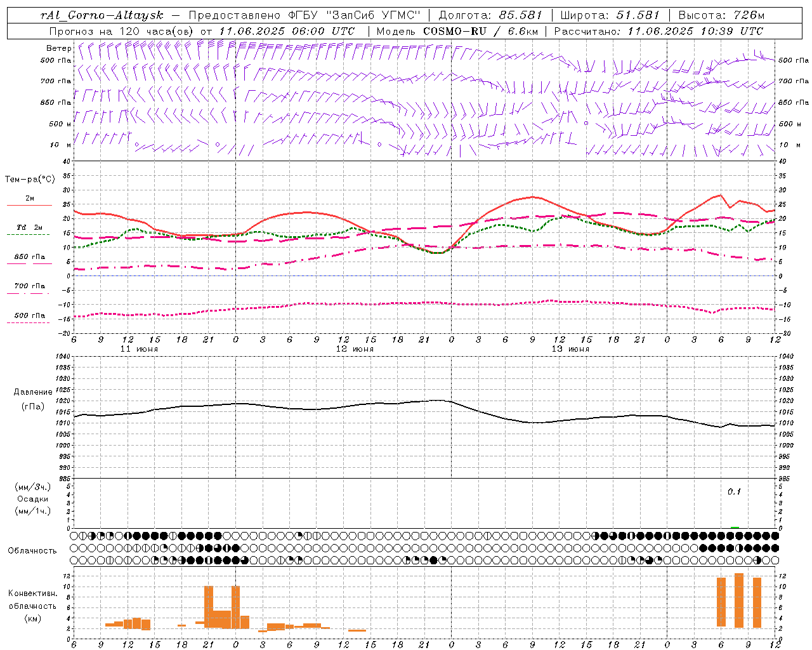Click the 0.1 precipitation value
Screen dimensions: 812x650
[x=734, y=491]
